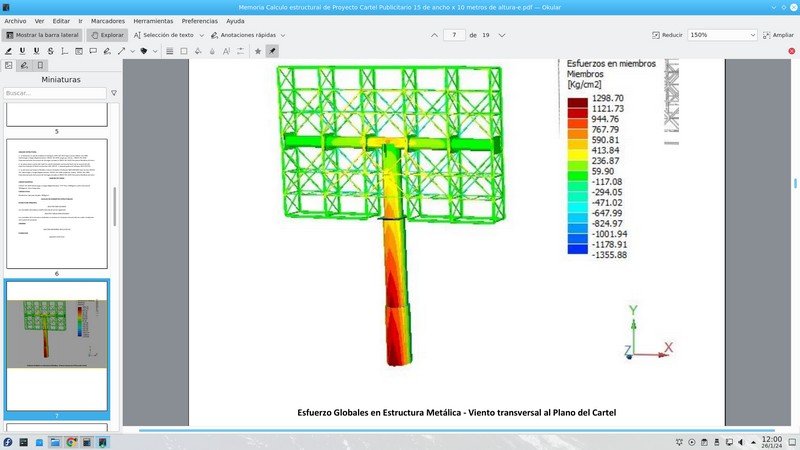Select the pop-up note tool

coord(93,51)
